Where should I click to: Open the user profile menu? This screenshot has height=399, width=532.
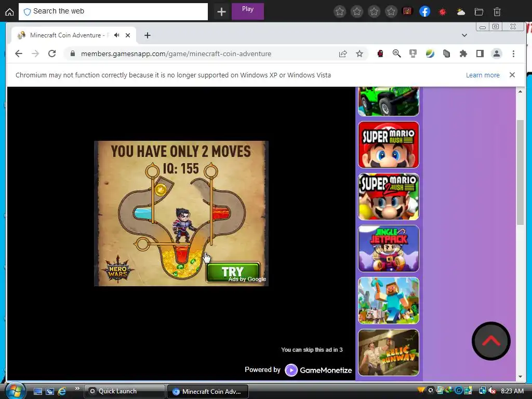pyautogui.click(x=496, y=54)
